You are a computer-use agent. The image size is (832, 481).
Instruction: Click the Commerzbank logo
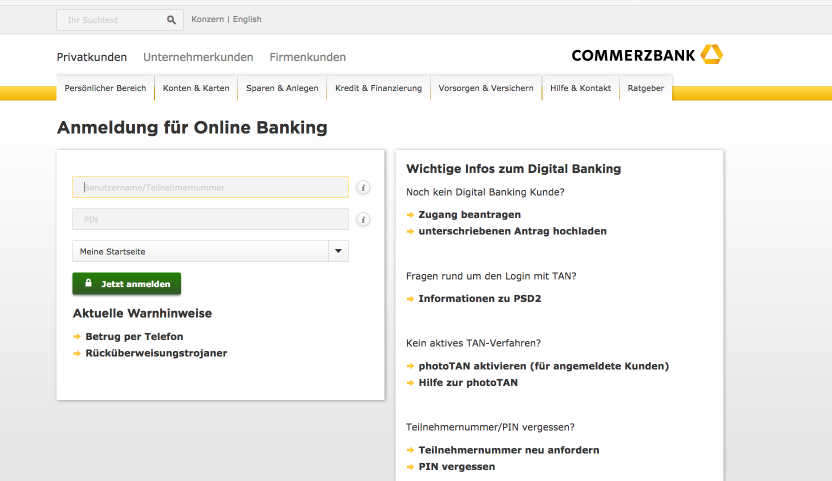click(x=647, y=55)
